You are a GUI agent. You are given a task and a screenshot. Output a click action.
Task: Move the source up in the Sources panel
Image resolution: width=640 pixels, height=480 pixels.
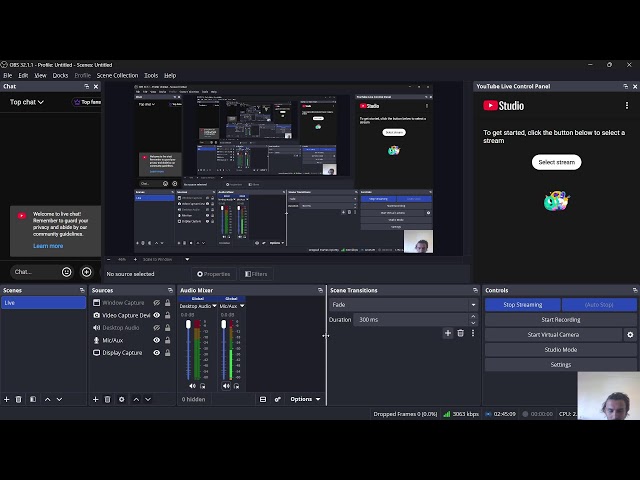pos(136,399)
